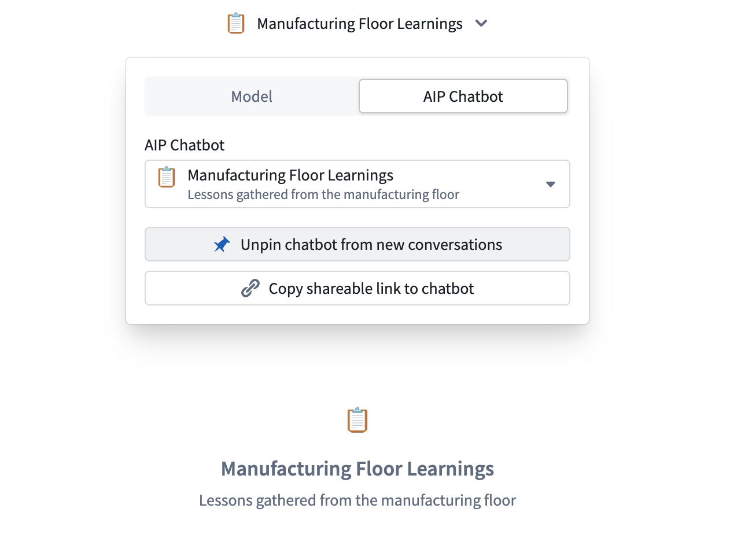Select the AIP Chatbot tab
730x560 pixels.
tap(463, 96)
